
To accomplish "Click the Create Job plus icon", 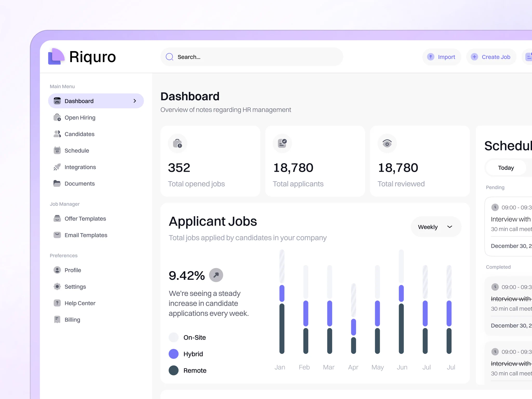I will click(x=474, y=57).
